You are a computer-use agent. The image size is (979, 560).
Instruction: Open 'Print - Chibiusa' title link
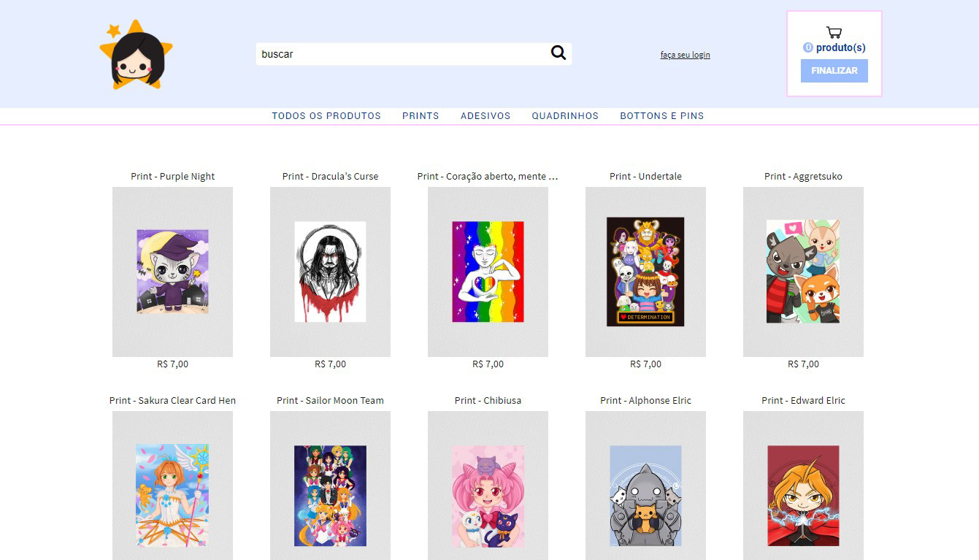(488, 400)
